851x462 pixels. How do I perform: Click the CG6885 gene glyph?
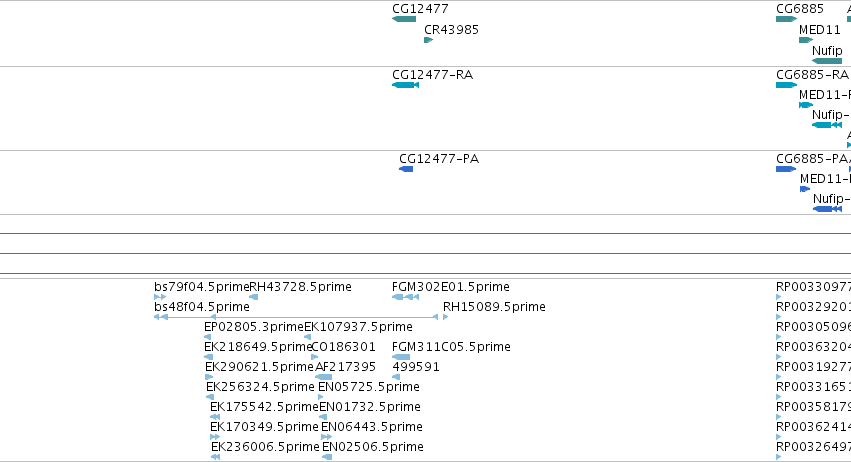click(x=786, y=19)
